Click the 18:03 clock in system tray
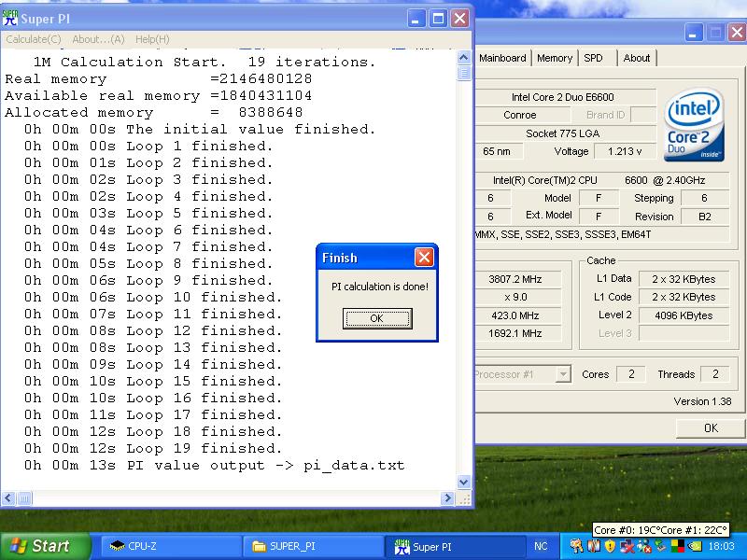Screen dimensions: 747x560 click(x=722, y=546)
